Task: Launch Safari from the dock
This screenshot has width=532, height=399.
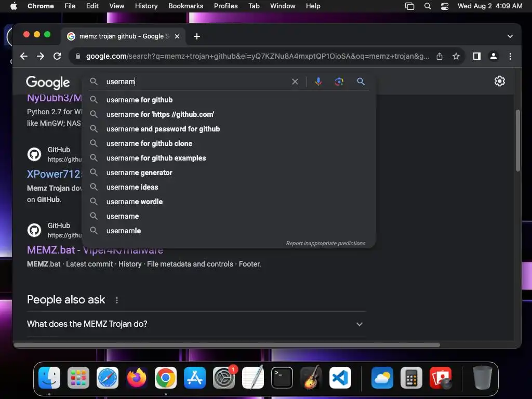Action: [x=108, y=378]
